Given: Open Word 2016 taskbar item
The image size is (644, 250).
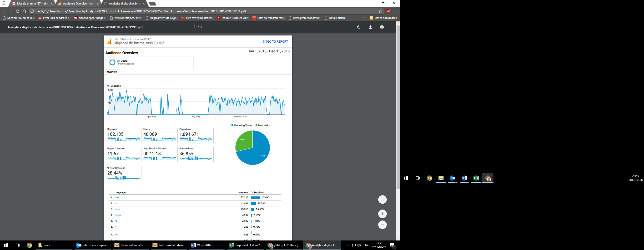Looking at the screenshot, I should (207, 245).
